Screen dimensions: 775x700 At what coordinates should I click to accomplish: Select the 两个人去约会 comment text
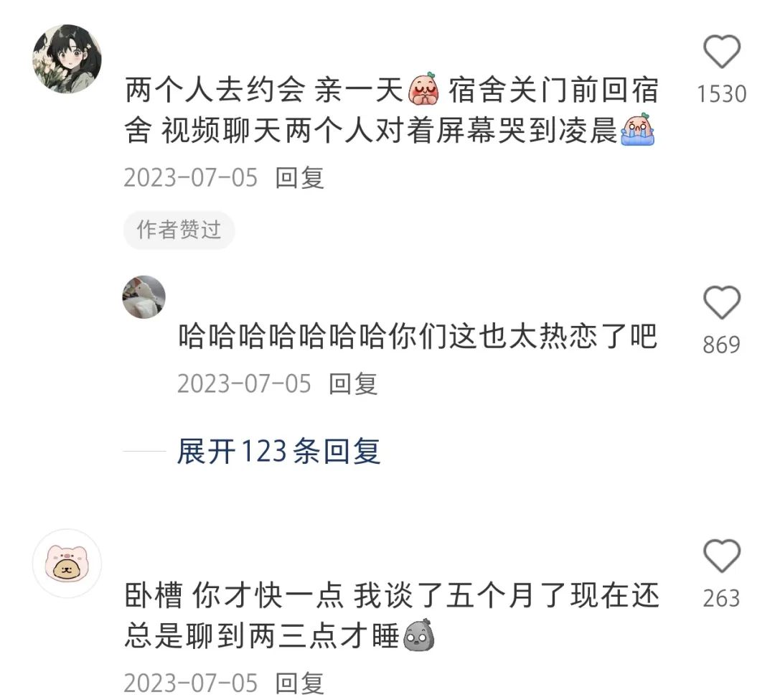point(392,110)
